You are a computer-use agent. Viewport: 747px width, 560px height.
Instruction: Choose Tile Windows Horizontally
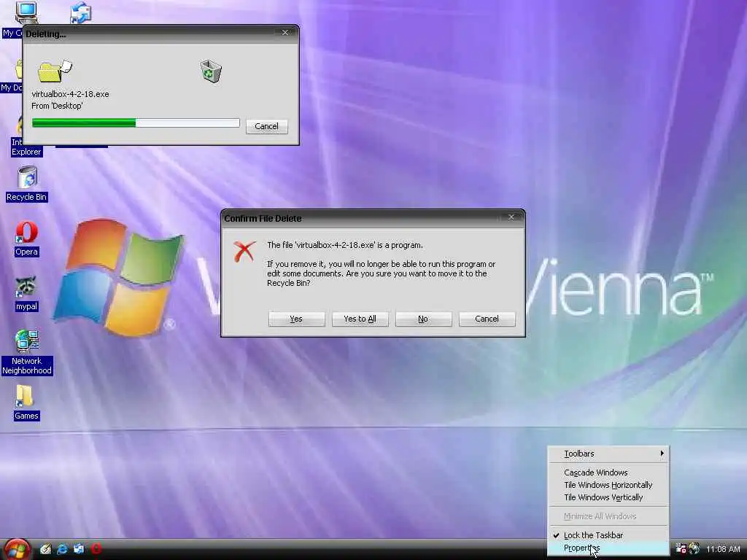[608, 485]
